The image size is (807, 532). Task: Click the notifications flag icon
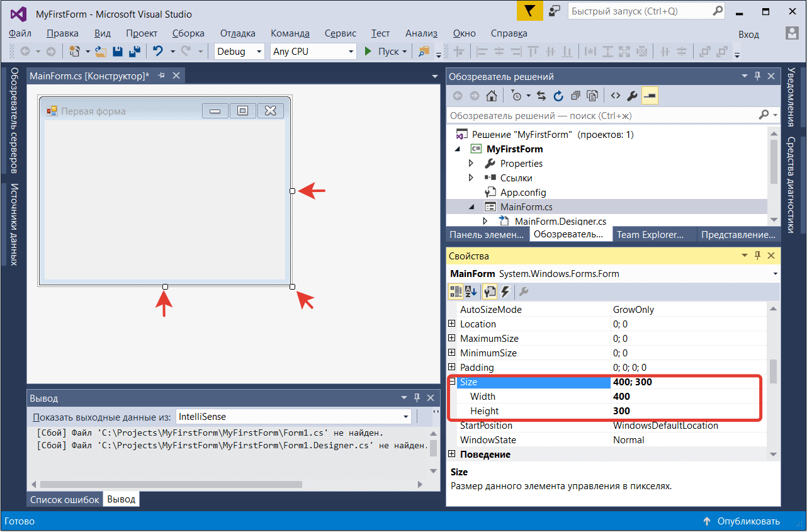pyautogui.click(x=529, y=11)
